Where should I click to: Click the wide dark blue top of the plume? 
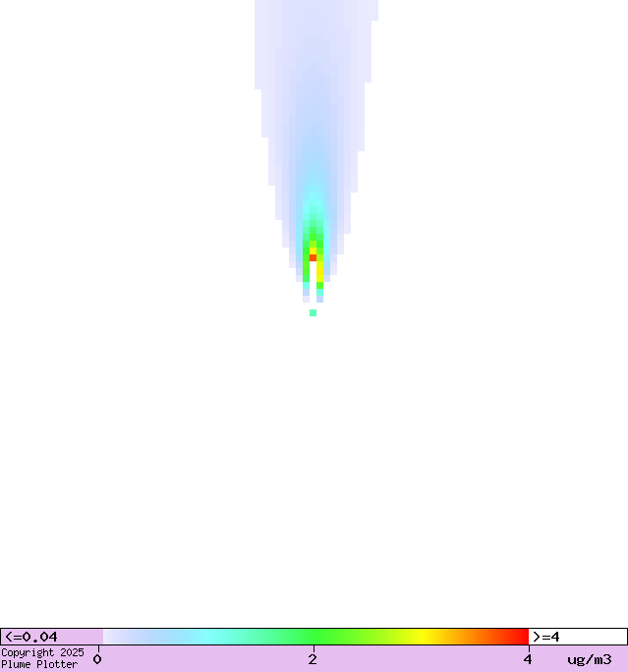(315, 39)
